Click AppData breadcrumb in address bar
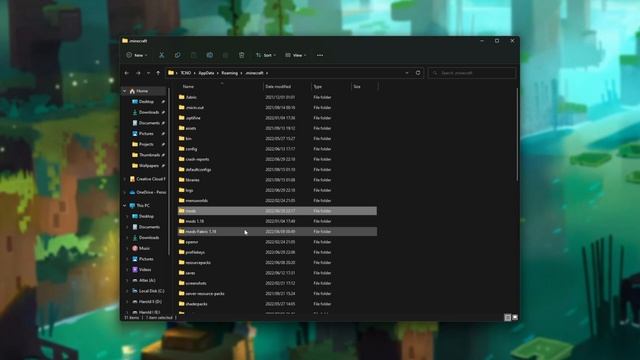 click(206, 73)
